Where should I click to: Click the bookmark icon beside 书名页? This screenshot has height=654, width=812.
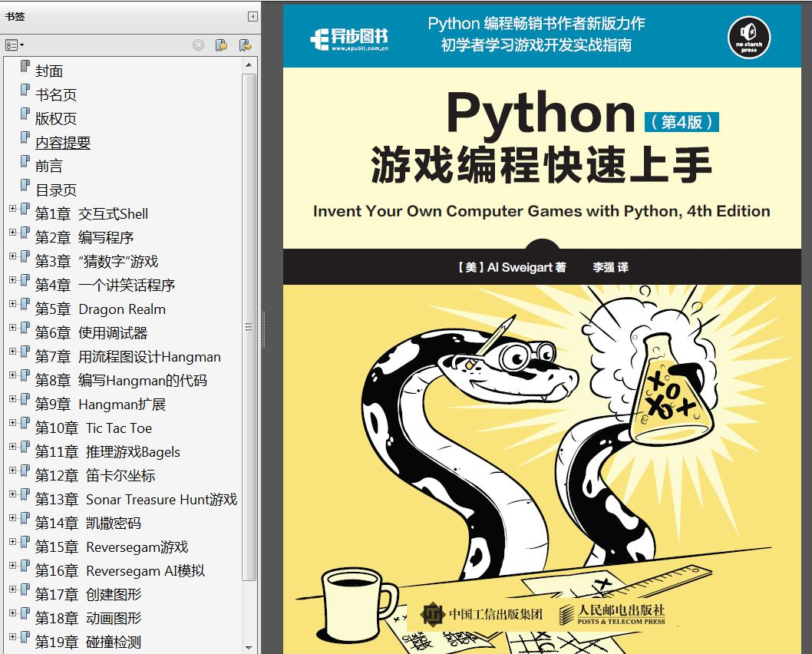(25, 90)
